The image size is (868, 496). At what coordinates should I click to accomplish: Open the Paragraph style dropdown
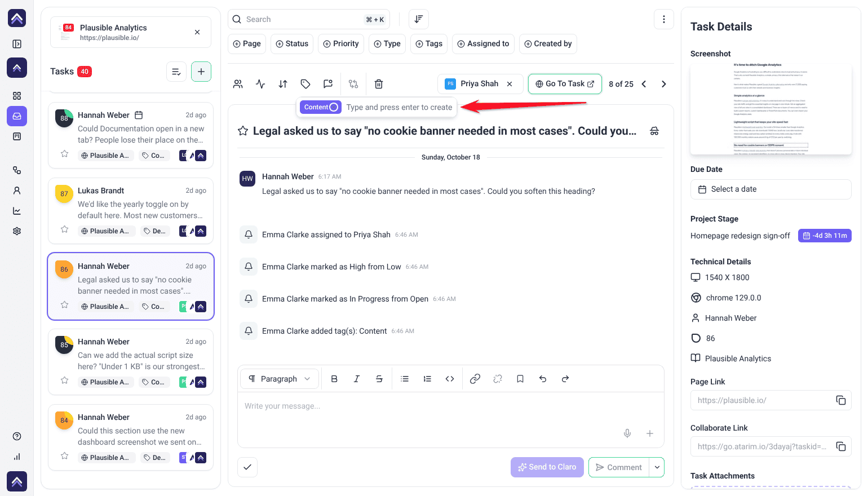[280, 379]
